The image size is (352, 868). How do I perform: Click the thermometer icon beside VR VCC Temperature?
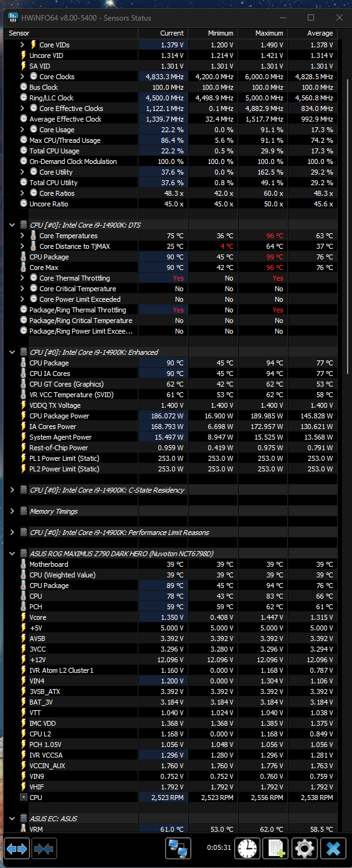pyautogui.click(x=24, y=395)
